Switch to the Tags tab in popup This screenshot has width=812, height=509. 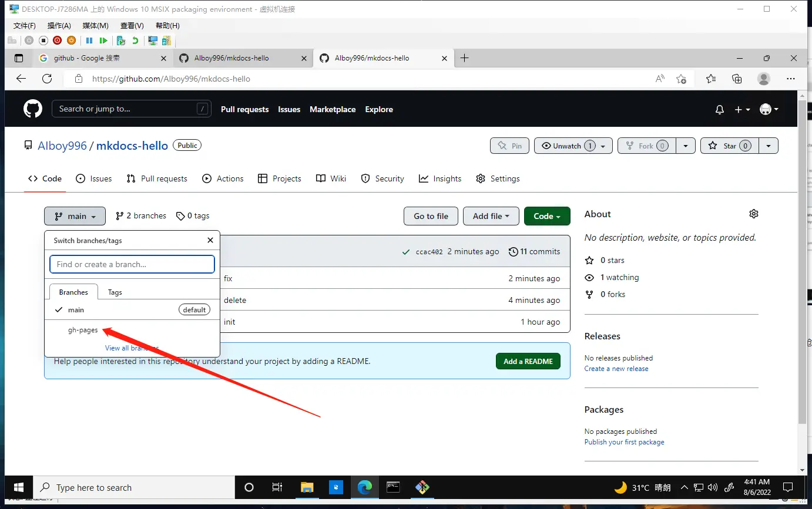pyautogui.click(x=115, y=292)
